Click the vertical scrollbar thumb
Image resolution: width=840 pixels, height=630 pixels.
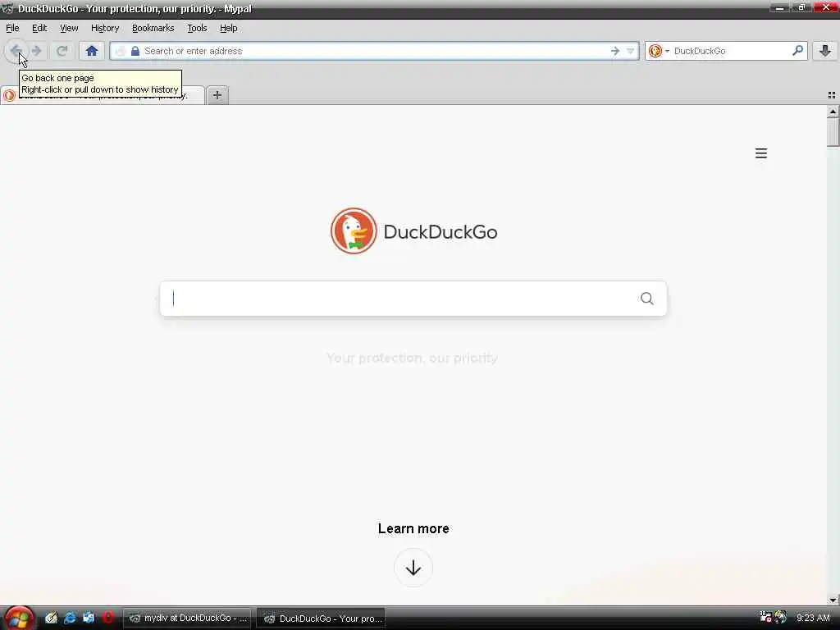click(x=833, y=132)
